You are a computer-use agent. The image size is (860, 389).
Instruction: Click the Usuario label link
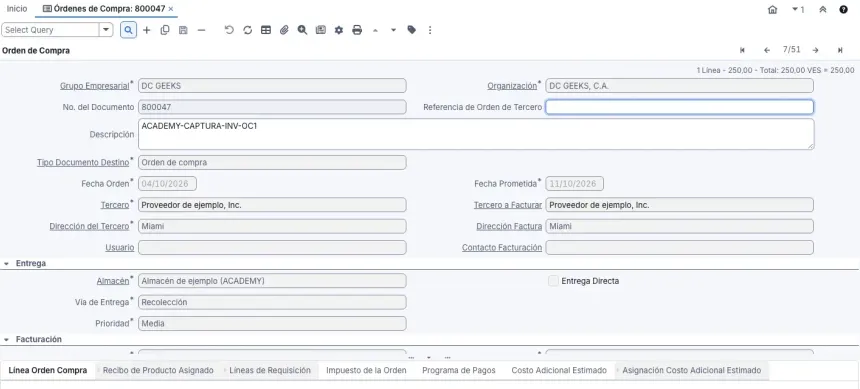pyautogui.click(x=120, y=247)
